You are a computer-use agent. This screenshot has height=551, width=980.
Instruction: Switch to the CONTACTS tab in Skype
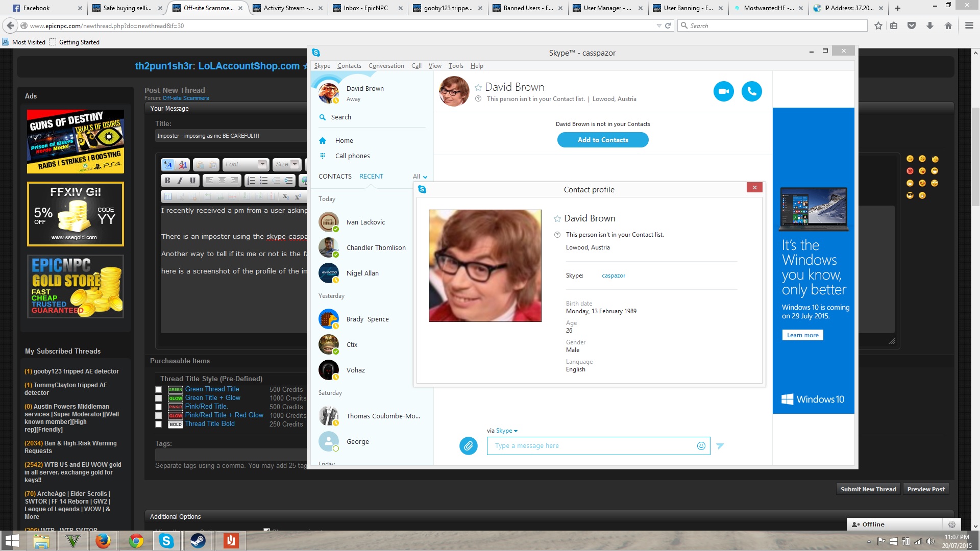pos(335,177)
